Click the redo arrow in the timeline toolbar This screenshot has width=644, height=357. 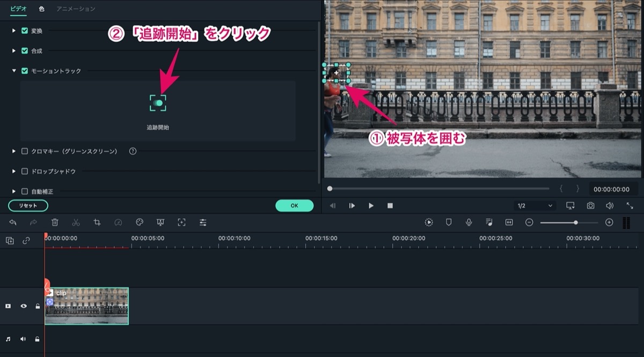coord(33,222)
